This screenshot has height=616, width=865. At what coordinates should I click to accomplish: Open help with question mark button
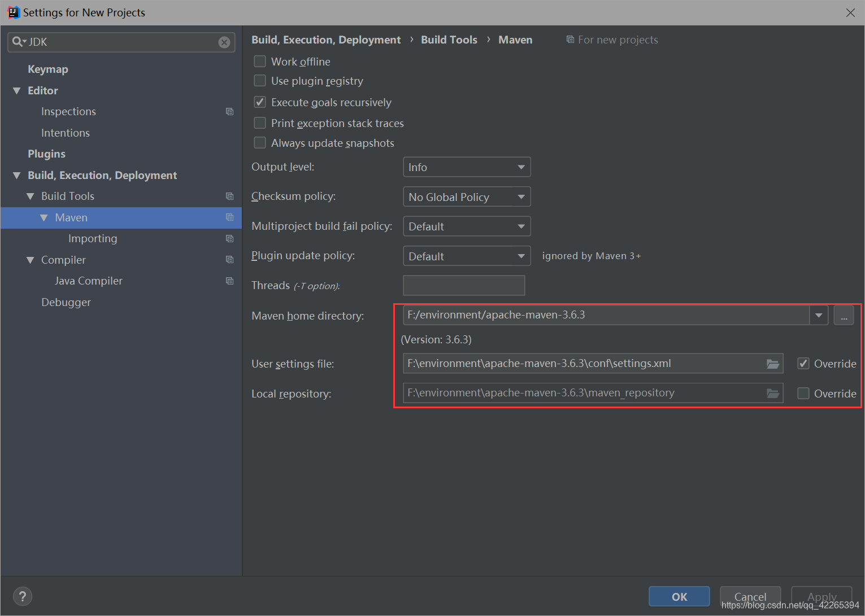23,596
